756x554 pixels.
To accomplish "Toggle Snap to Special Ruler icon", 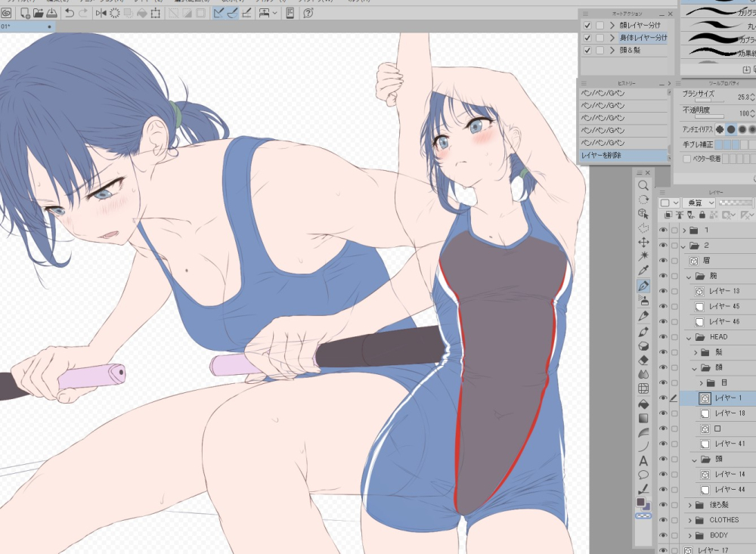I will click(x=232, y=13).
